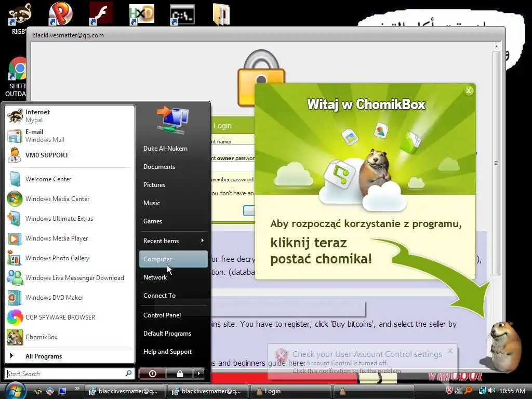This screenshot has height=399, width=532.
Task: Open Documents from Start menu
Action: coord(173,167)
